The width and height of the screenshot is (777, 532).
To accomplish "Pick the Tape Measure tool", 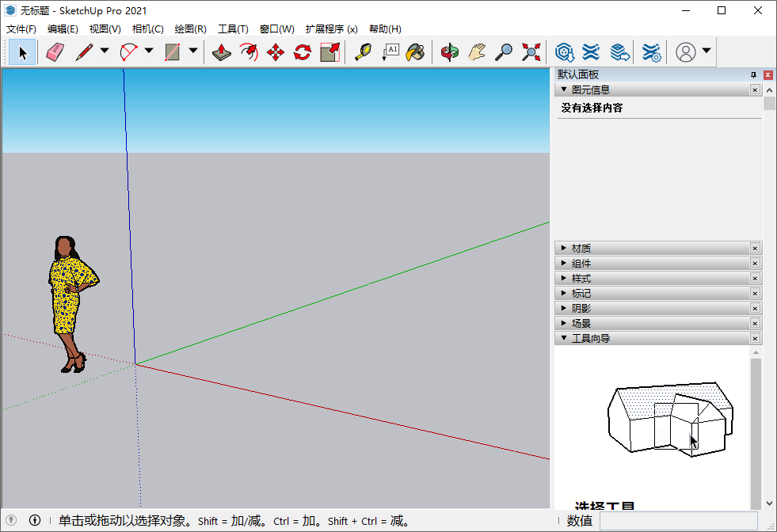I will 364,52.
